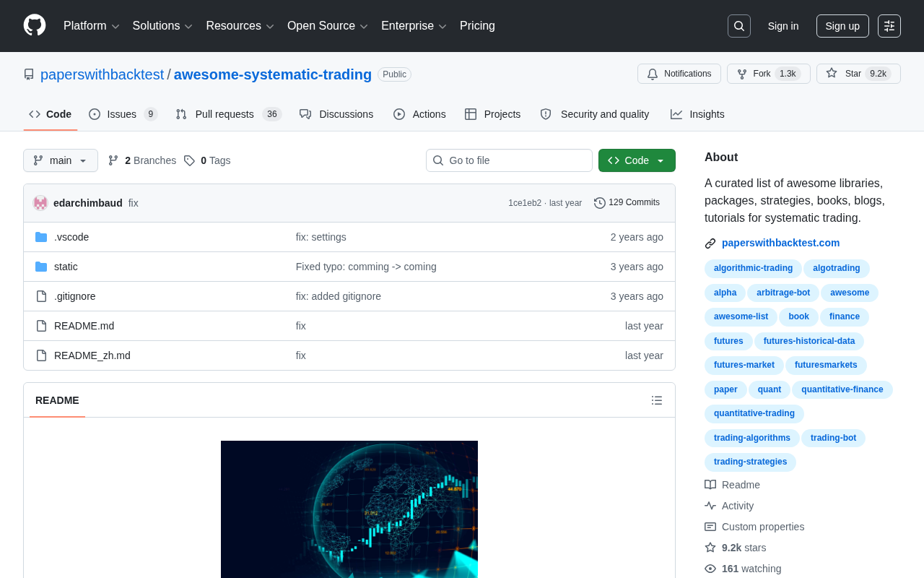Viewport: 924px width, 578px height.
Task: View the 129 Commits history
Action: pos(627,203)
